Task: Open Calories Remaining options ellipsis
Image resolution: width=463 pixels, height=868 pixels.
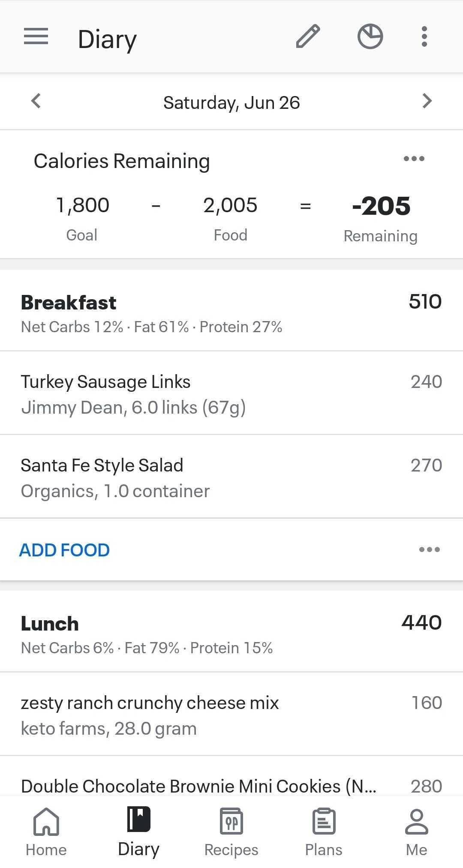Action: tap(414, 159)
